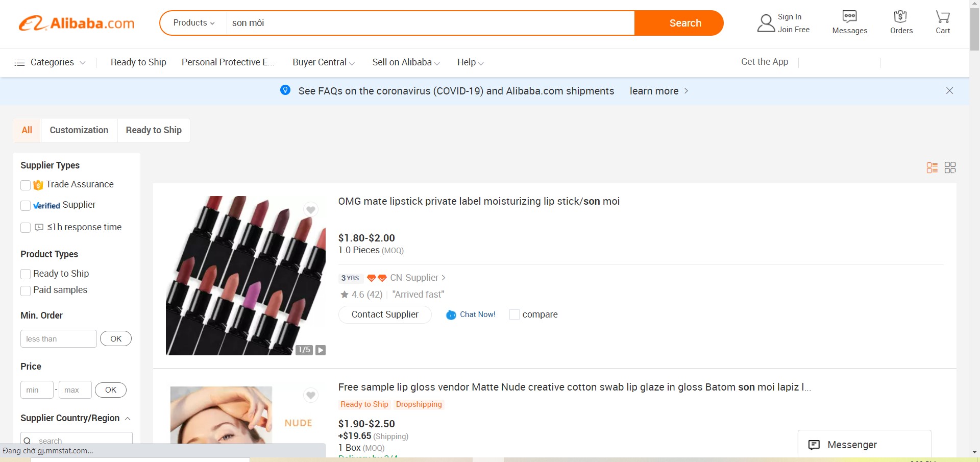Click the Messages icon in header
The width and height of the screenshot is (980, 462).
[x=849, y=17]
